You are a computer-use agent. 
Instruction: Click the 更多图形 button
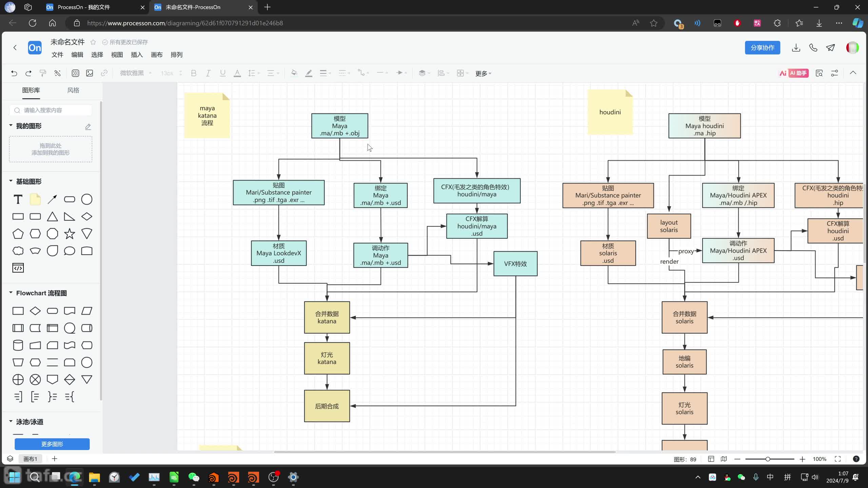(52, 444)
